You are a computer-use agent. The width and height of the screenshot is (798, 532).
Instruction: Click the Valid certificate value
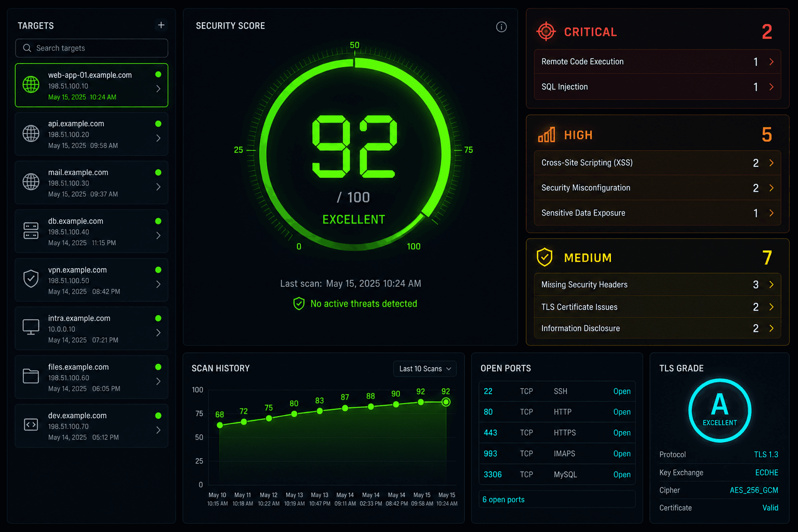[x=770, y=508]
